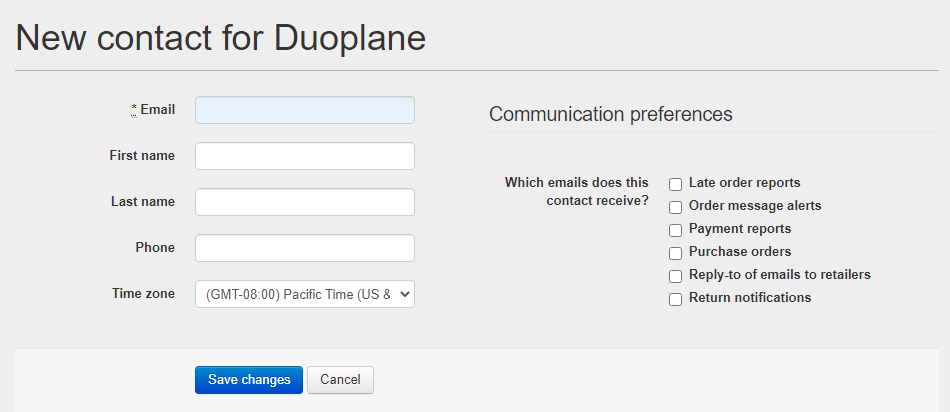Click the Save changes button

(249, 380)
